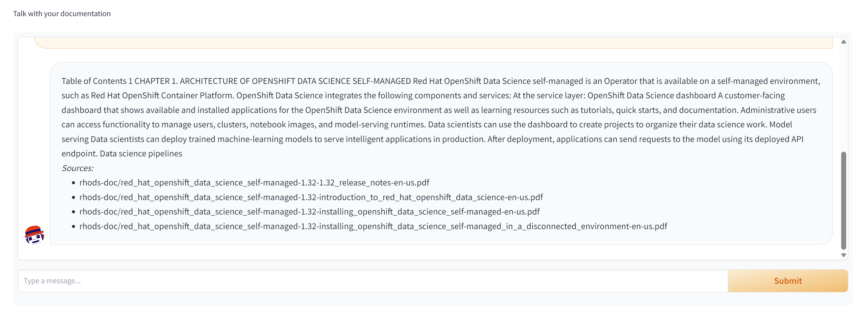Click the release_notes PDF source entry

254,183
